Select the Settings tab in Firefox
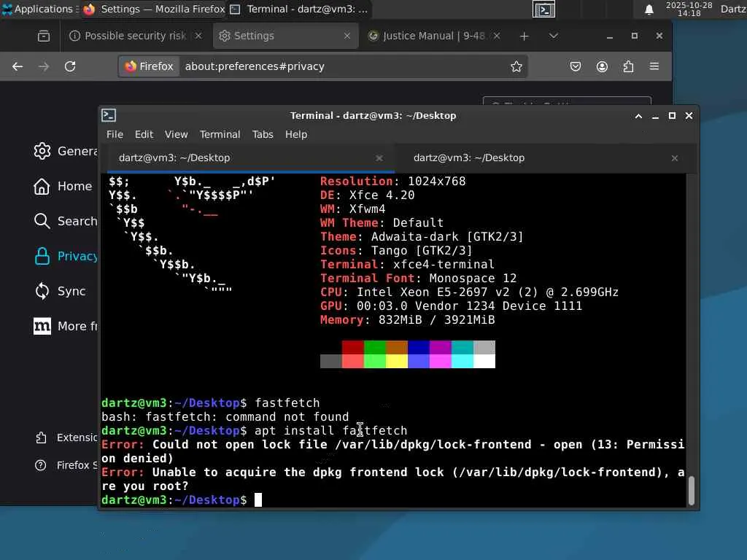 click(x=285, y=36)
